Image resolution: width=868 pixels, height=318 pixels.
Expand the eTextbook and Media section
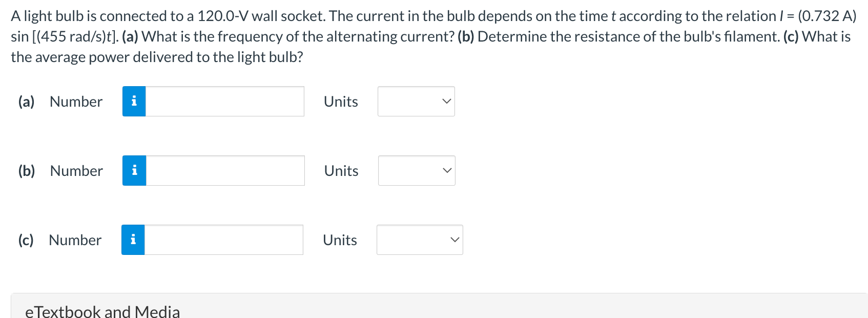(102, 310)
